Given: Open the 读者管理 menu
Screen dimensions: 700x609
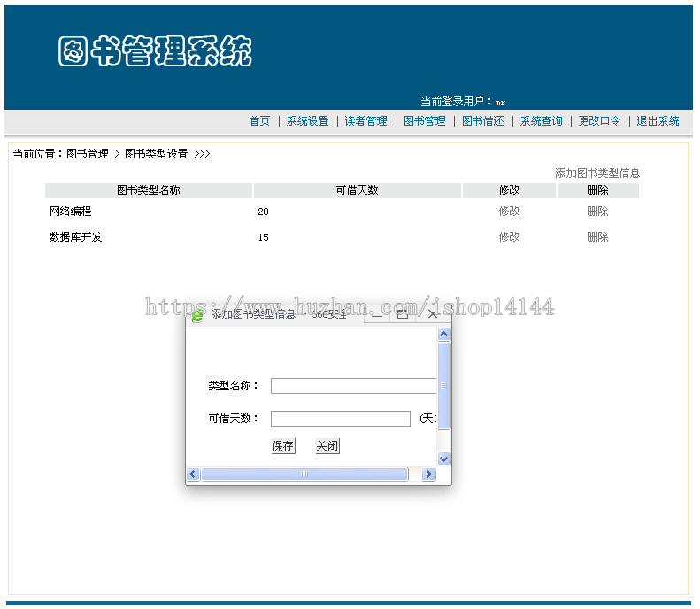Looking at the screenshot, I should click(x=365, y=121).
